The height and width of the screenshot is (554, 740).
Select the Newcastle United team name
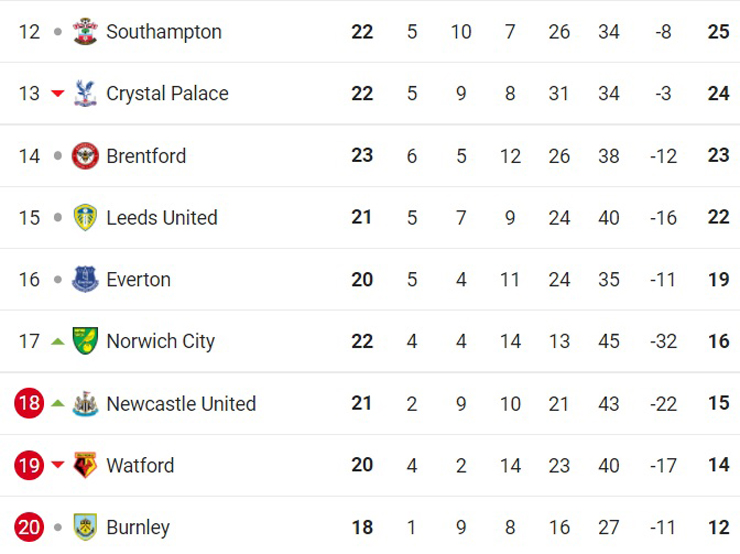pyautogui.click(x=181, y=404)
